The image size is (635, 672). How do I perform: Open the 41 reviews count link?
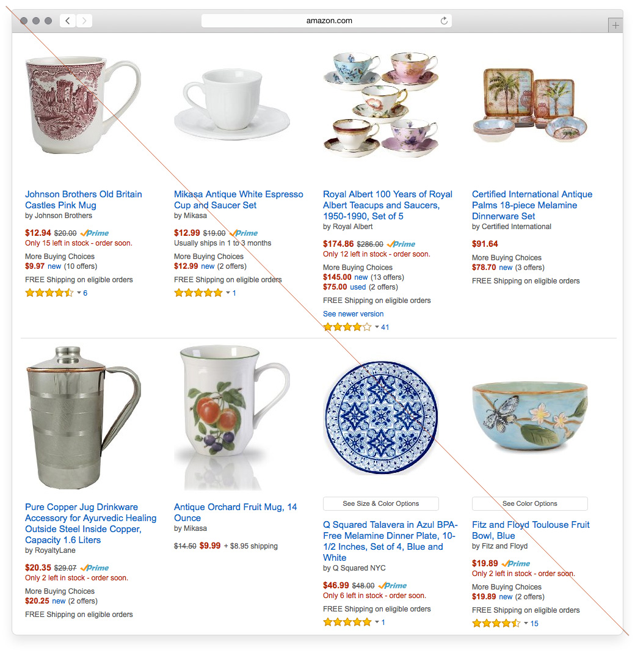tap(385, 327)
